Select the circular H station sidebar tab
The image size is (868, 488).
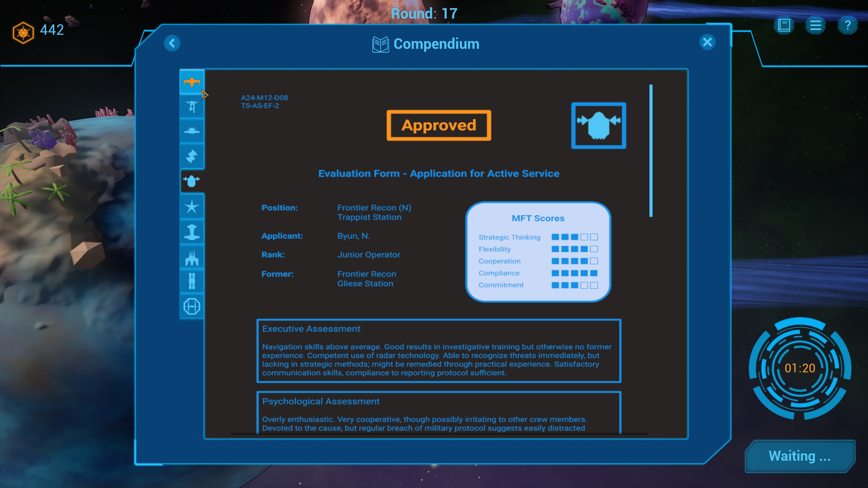click(192, 306)
